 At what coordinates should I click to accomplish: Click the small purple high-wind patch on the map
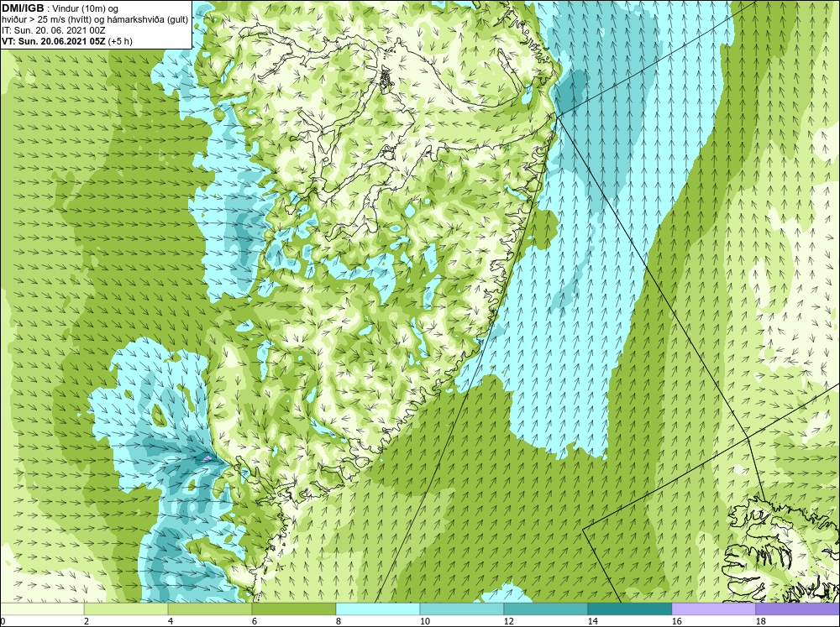coord(207,458)
